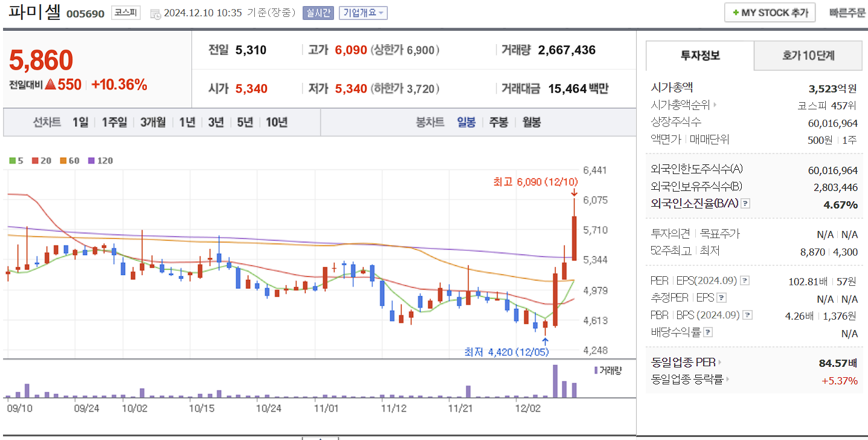The width and height of the screenshot is (868, 440).
Task: Click the help icon next to 추정PER
Action: [721, 298]
